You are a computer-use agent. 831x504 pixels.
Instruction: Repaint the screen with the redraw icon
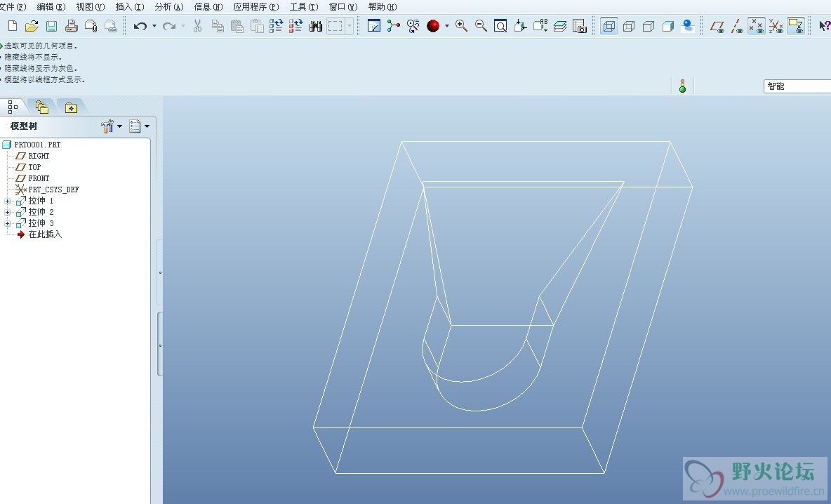point(374,25)
